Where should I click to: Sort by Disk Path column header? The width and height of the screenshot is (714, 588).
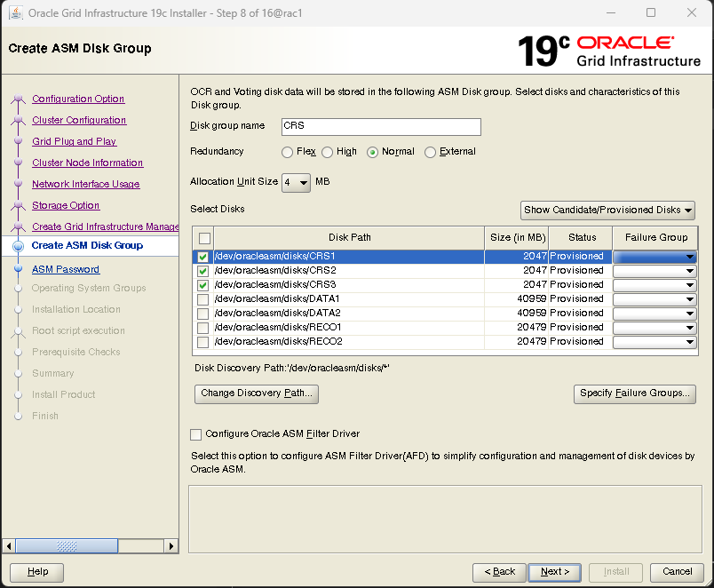point(349,238)
